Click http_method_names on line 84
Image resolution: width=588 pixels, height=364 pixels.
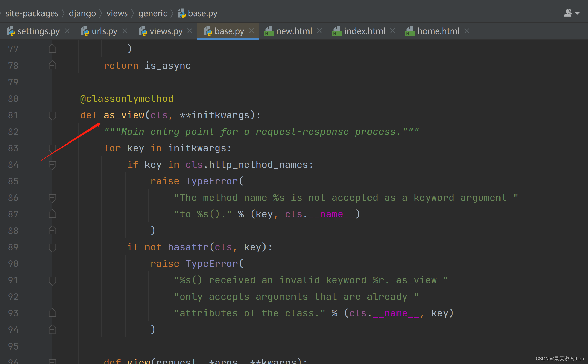(x=258, y=165)
